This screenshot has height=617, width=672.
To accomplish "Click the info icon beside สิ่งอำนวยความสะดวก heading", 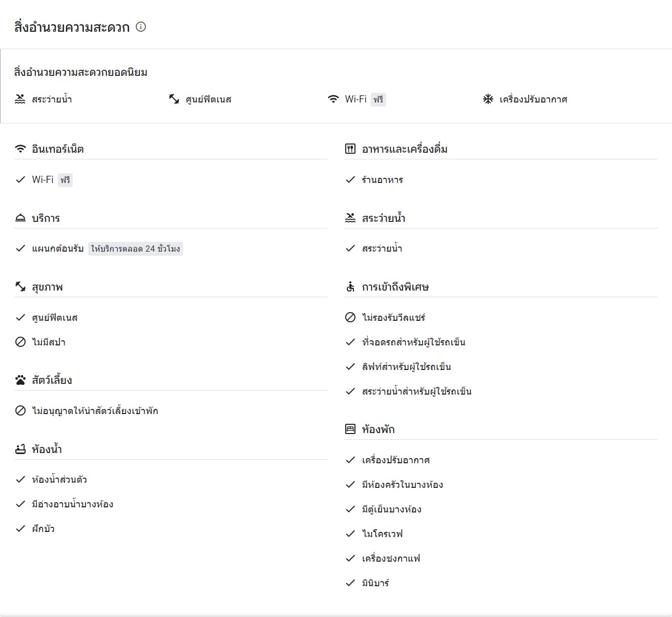I will pyautogui.click(x=141, y=27).
